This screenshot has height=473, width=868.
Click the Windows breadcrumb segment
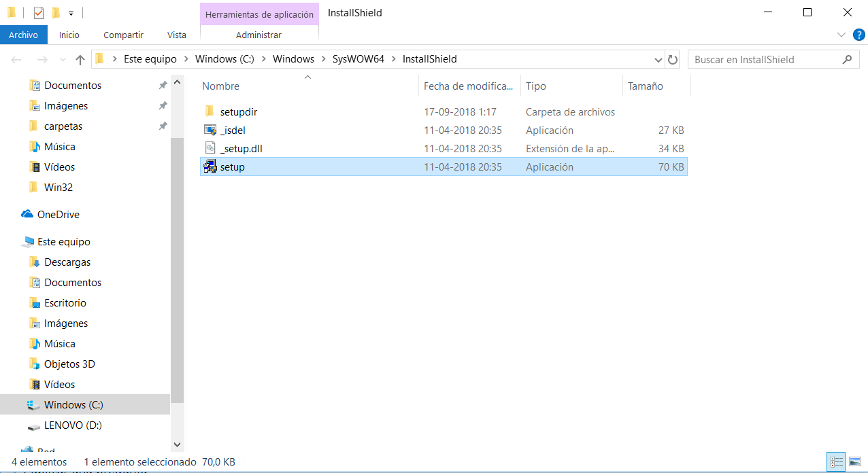[293, 59]
